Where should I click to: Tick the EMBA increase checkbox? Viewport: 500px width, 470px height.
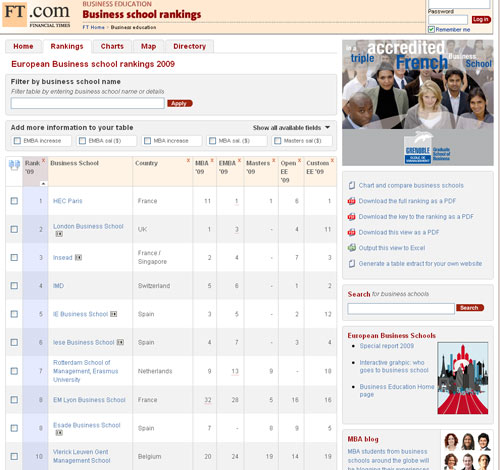click(17, 141)
